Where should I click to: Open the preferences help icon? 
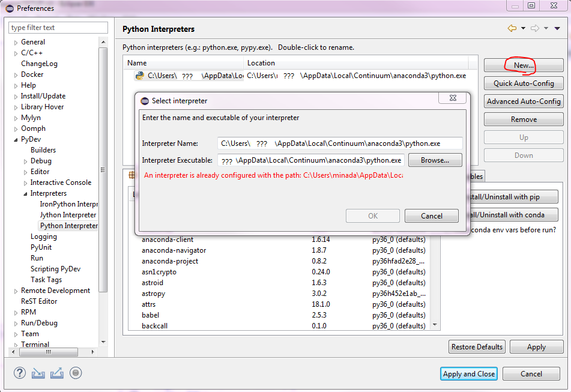point(20,373)
